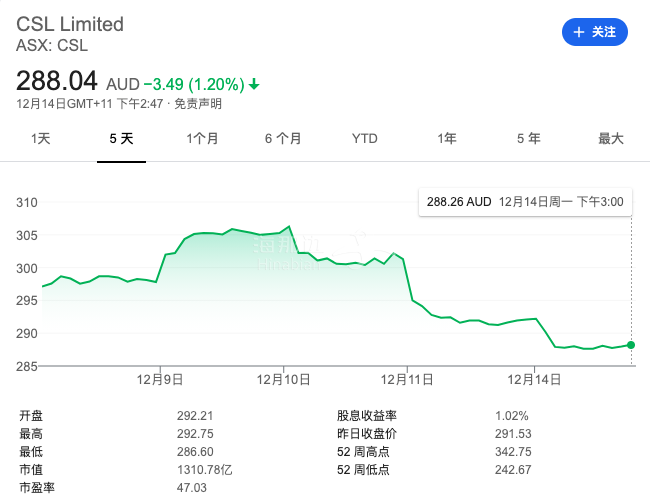This screenshot has width=650, height=502.
Task: Switch to the 1天 range tab
Action: 41,138
